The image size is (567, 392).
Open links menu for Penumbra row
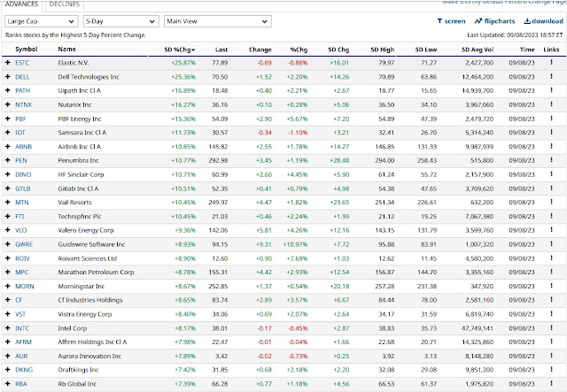tap(551, 160)
